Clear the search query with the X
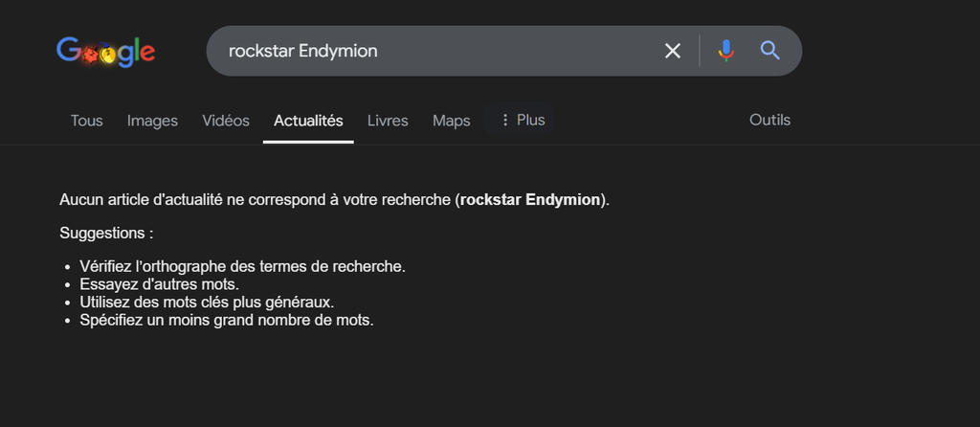The width and height of the screenshot is (980, 427). coord(673,51)
